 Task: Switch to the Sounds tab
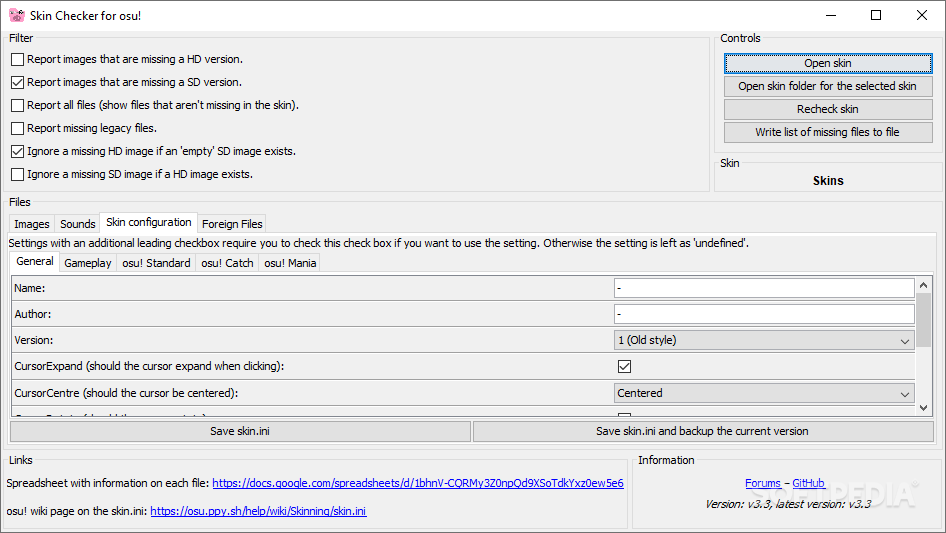click(x=78, y=224)
